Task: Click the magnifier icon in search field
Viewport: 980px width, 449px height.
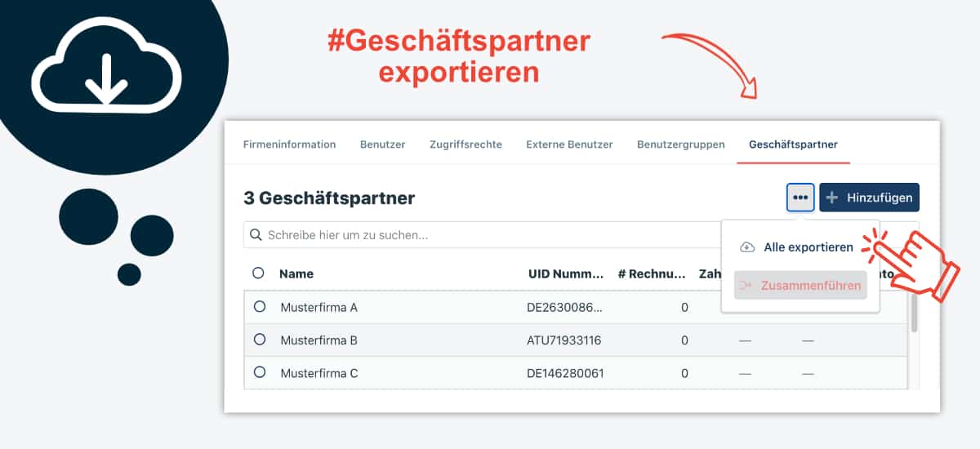Action: pos(256,235)
